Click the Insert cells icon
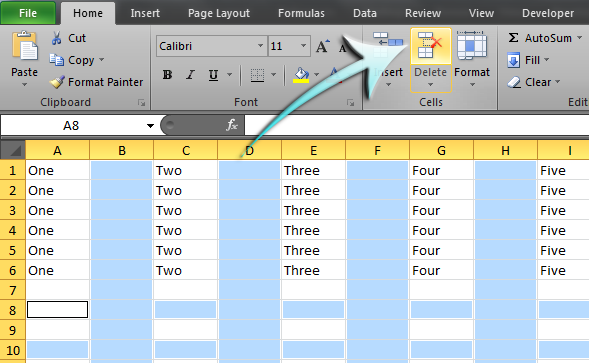The height and width of the screenshot is (363, 589). (388, 45)
